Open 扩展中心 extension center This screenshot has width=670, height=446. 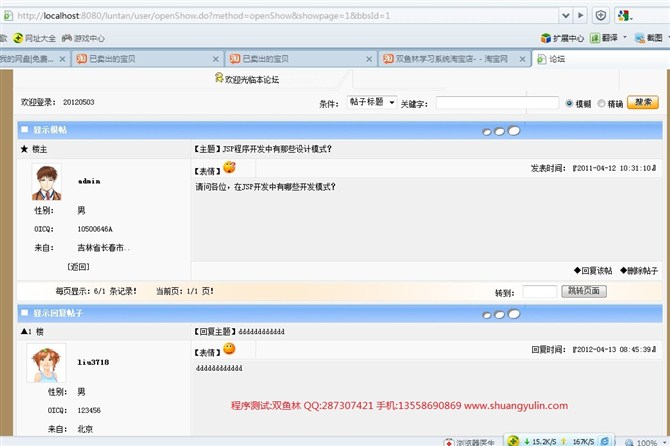(562, 38)
